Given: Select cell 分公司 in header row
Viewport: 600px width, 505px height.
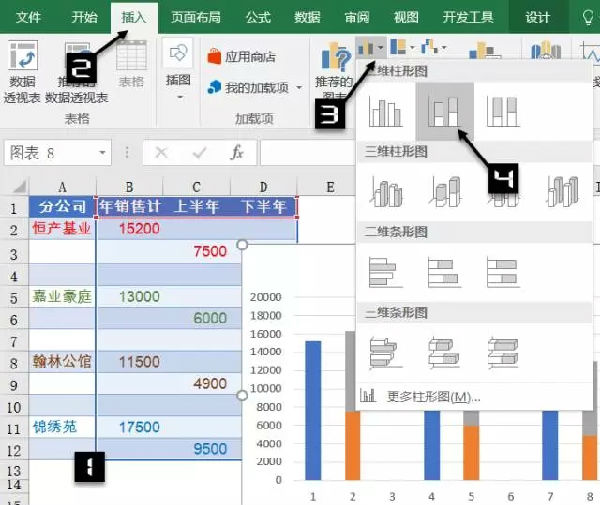Looking at the screenshot, I should tap(62, 207).
